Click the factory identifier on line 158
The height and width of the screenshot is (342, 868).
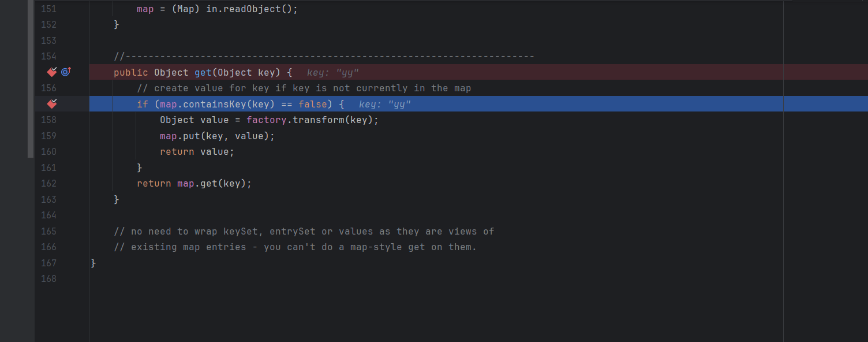[x=267, y=120]
